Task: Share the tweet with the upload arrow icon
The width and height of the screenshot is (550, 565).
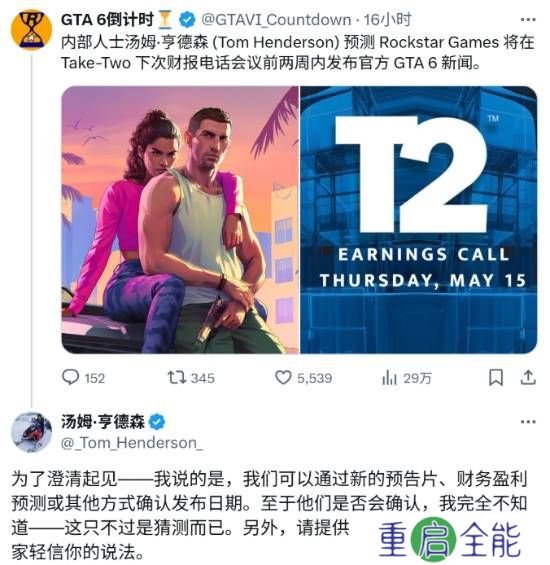Action: (528, 378)
